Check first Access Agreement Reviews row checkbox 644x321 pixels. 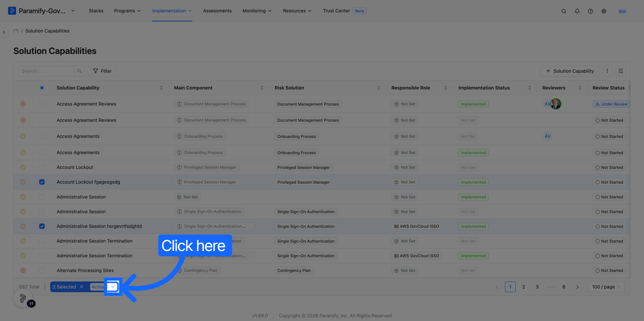42,104
